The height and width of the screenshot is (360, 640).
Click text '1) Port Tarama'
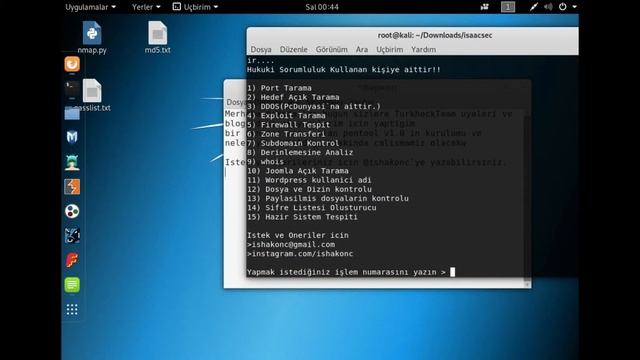tap(279, 88)
